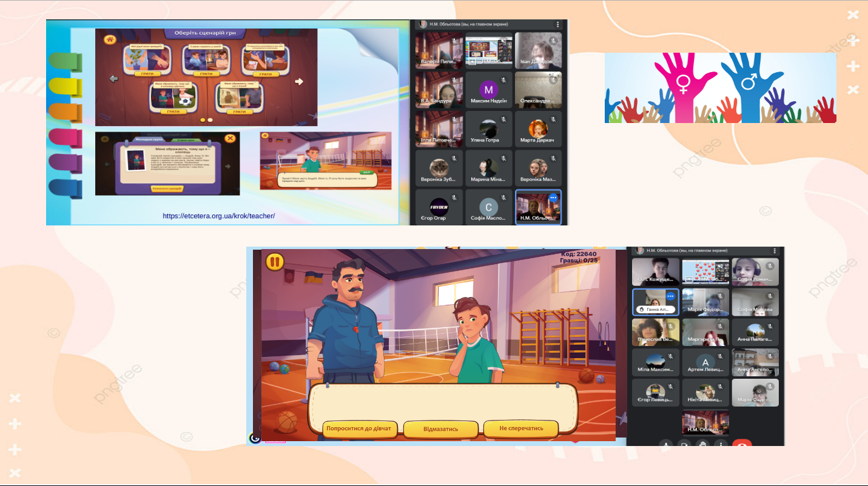Select the Анна Ангело... participant tile

coord(755,362)
